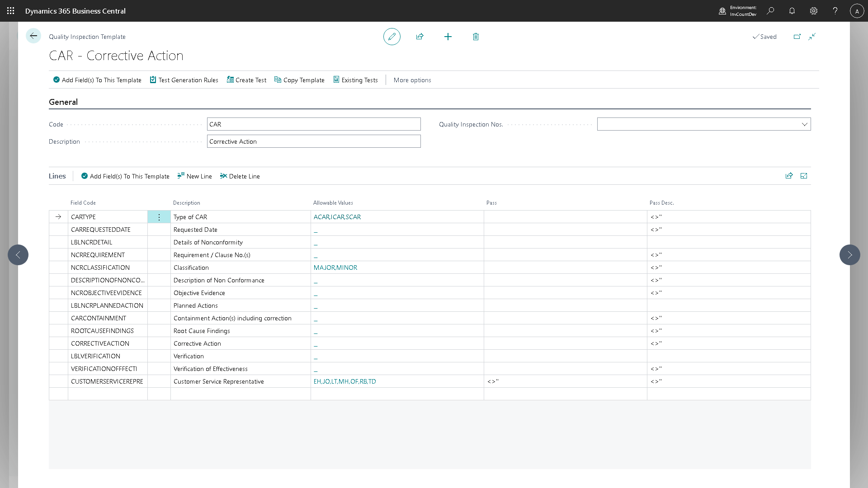Sort by the Field Code column header

(x=83, y=203)
